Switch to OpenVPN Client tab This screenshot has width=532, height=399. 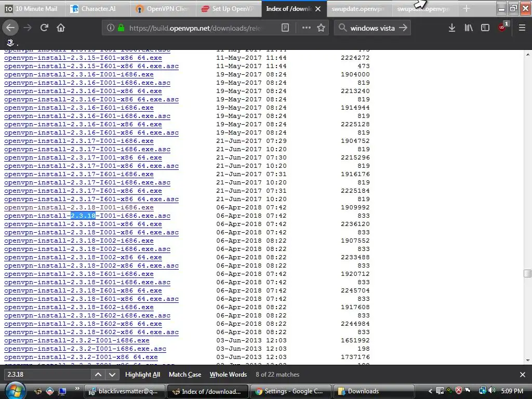click(163, 9)
